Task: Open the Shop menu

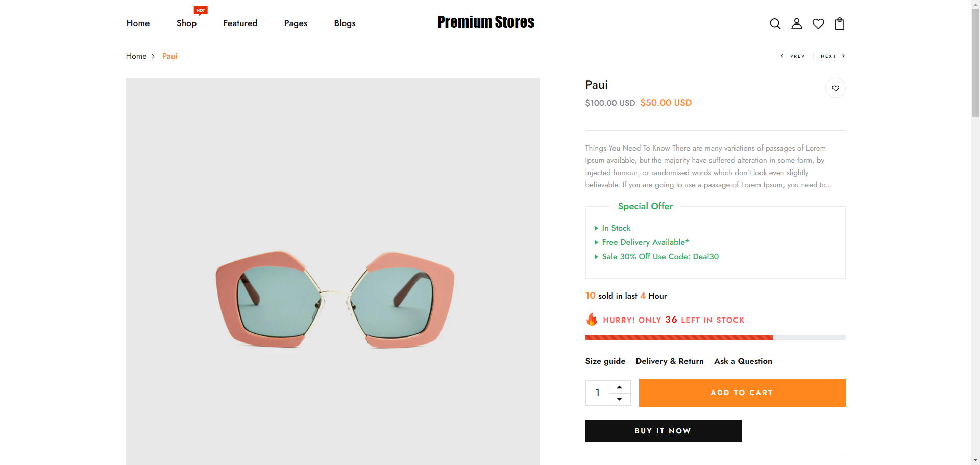Action: [x=186, y=23]
